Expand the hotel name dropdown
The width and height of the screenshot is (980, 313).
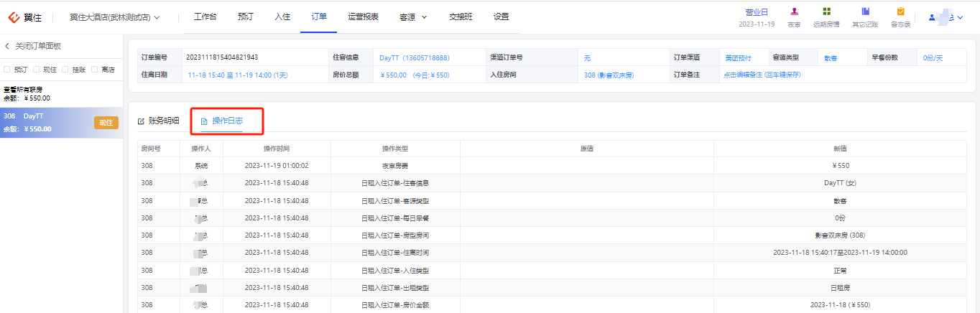[x=157, y=17]
